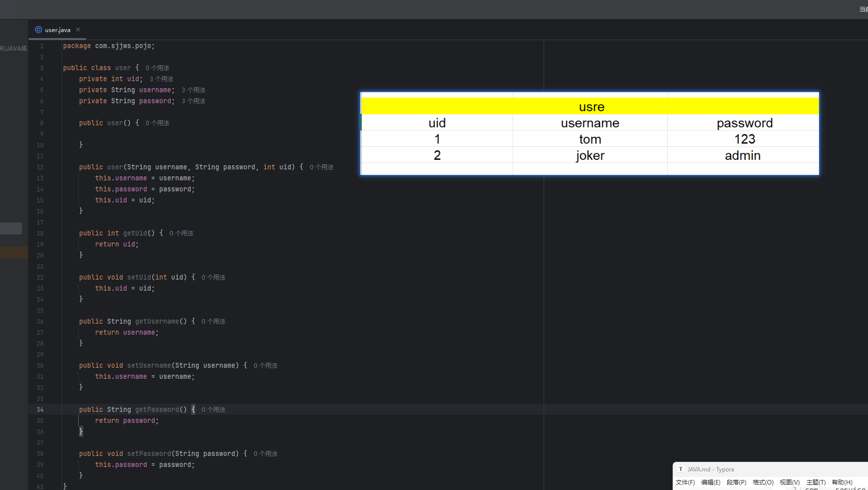Click the yellow usre header cell

click(x=591, y=107)
